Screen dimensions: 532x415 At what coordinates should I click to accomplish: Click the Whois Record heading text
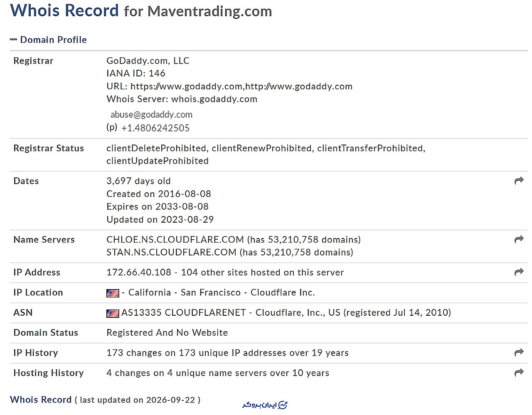(64, 10)
